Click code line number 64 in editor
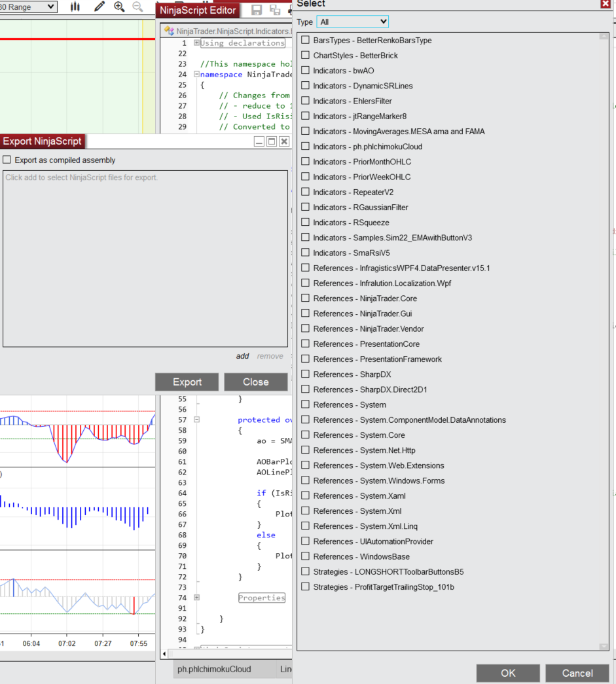Image resolution: width=616 pixels, height=684 pixels. click(183, 493)
